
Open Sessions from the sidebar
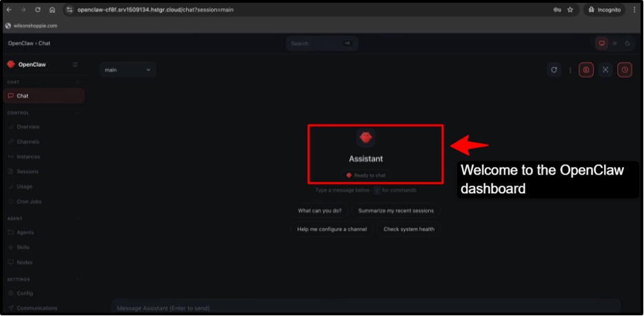[28, 171]
